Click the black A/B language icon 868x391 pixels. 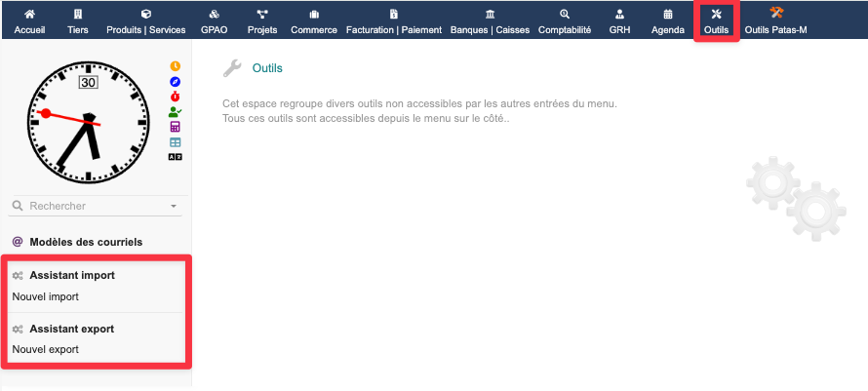pyautogui.click(x=176, y=157)
